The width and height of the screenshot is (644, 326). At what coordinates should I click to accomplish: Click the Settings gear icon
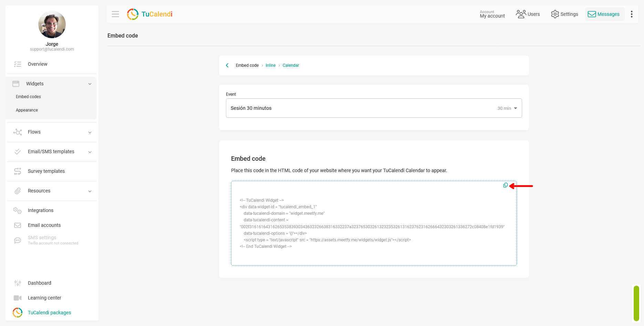[555, 14]
